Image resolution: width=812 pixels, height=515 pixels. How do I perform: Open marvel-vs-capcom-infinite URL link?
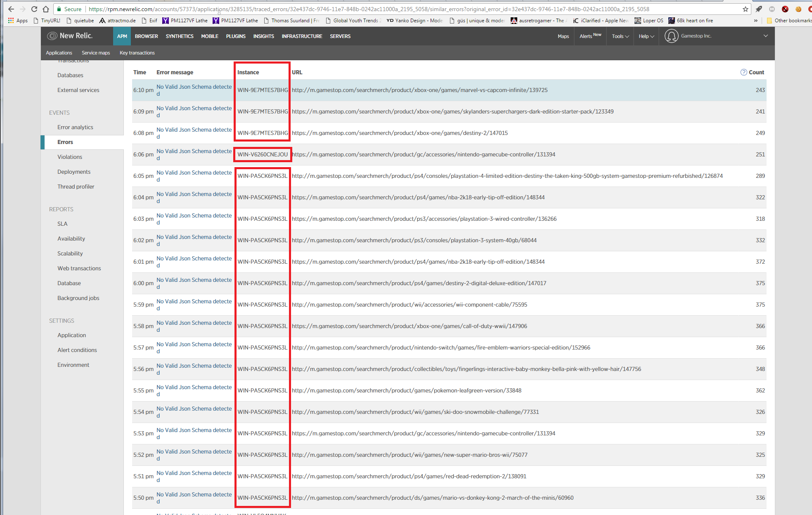pyautogui.click(x=419, y=90)
